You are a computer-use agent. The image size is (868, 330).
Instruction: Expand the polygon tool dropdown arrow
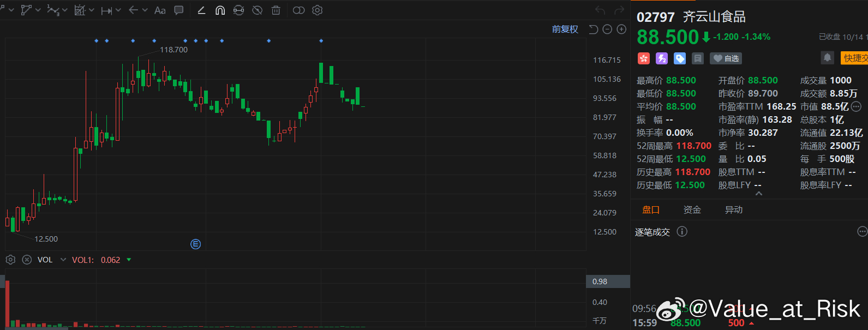38,10
